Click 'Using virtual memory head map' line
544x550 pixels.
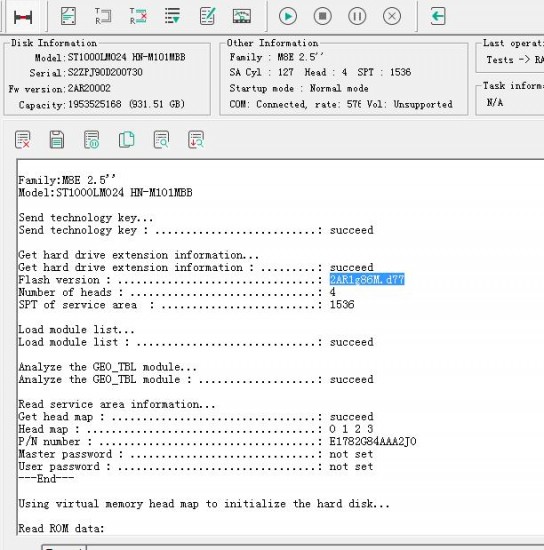coord(204,504)
